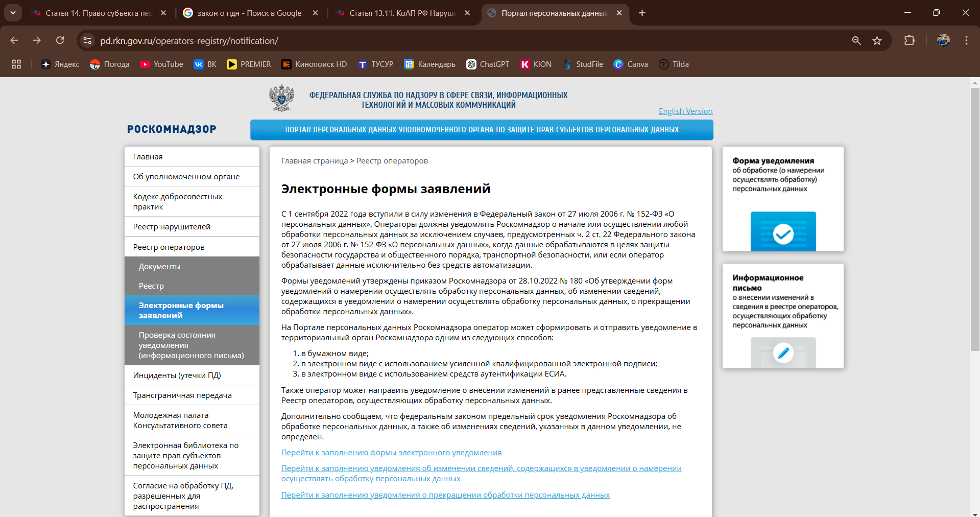980x517 pixels.
Task: Close the Статья 14 tab
Action: coord(163,13)
